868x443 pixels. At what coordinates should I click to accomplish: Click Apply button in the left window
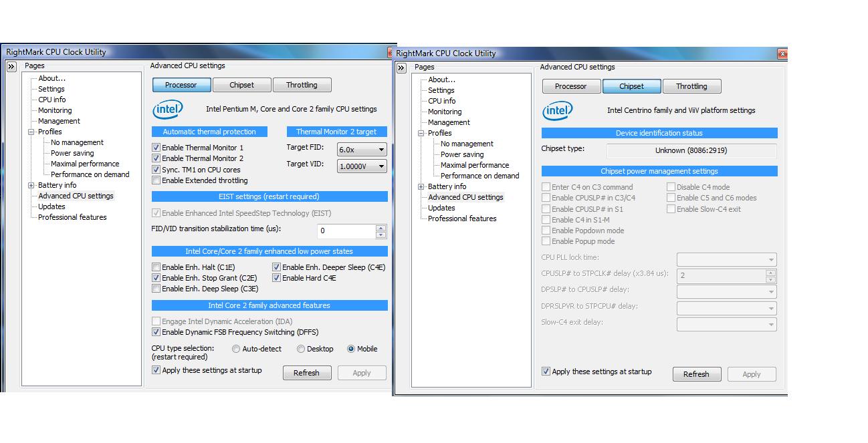362,373
